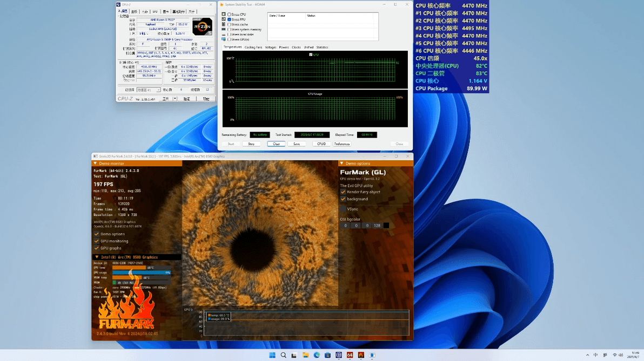644x361 pixels.
Task: Click the OSI bgcolor alpha field 128
Action: pos(377,226)
